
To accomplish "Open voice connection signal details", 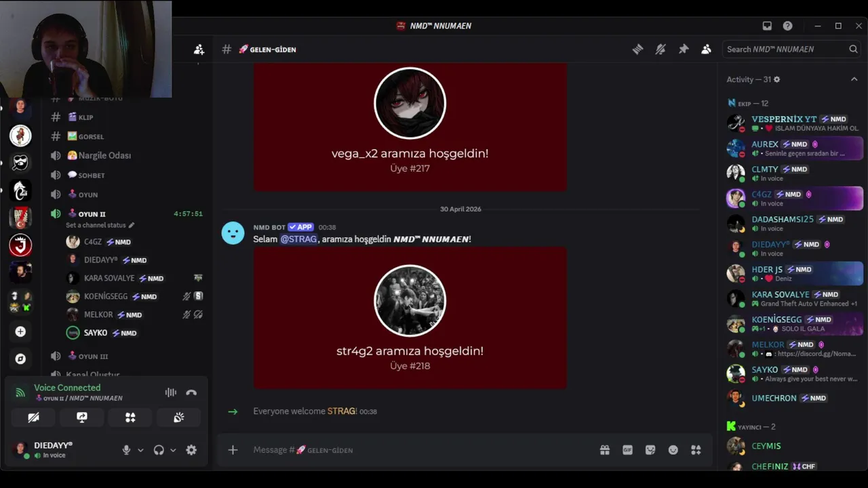I will tap(20, 392).
